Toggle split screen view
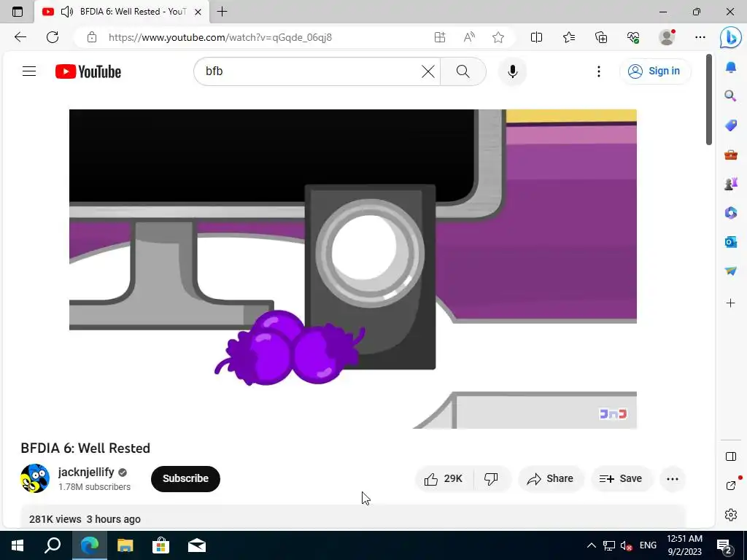The height and width of the screenshot is (560, 747). (x=536, y=37)
